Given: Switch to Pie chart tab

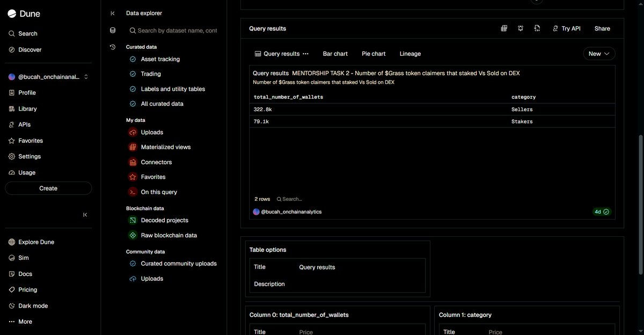Looking at the screenshot, I should 374,54.
